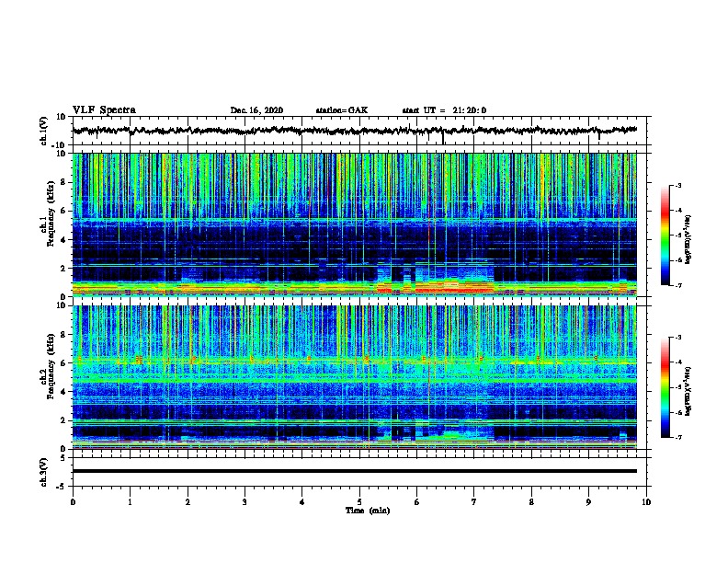Image resolution: width=728 pixels, height=563 pixels.
Task: Click the ch.1 Frequency (kHz) axis label
Action: (47, 214)
